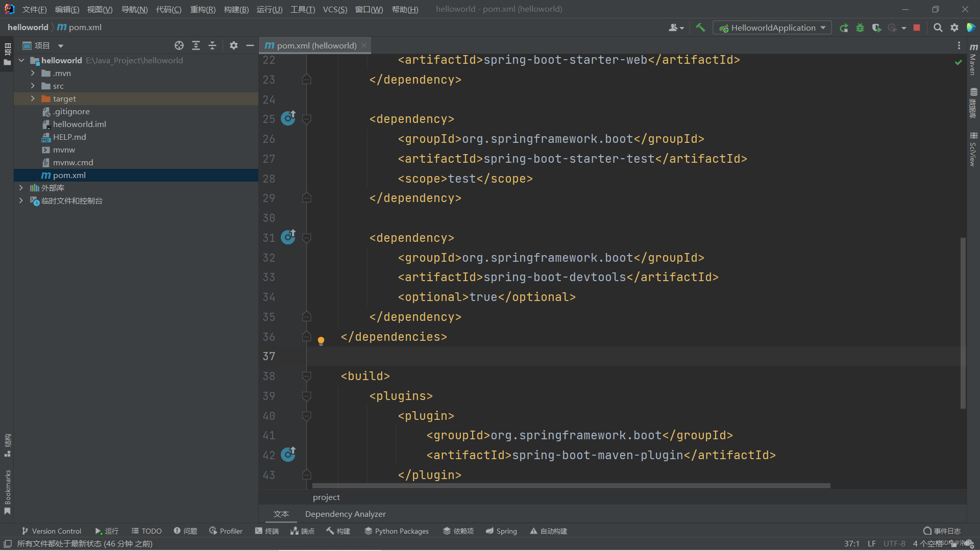Rerun HelloworldApplication with the green rerun icon

coord(844,28)
